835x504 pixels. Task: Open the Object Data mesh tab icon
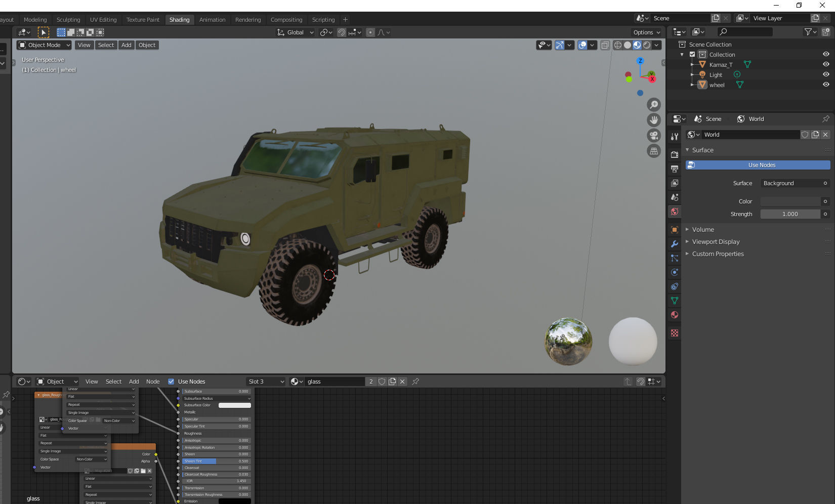(x=675, y=301)
